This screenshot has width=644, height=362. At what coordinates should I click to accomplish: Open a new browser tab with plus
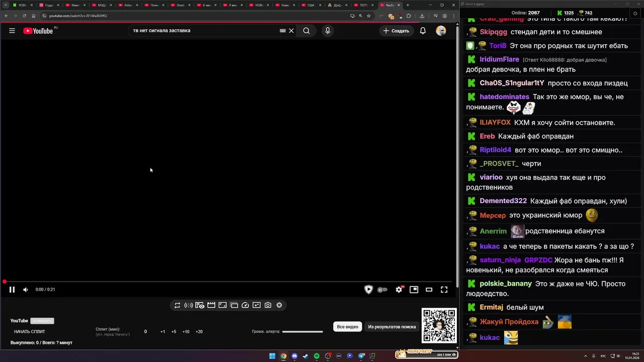408,5
